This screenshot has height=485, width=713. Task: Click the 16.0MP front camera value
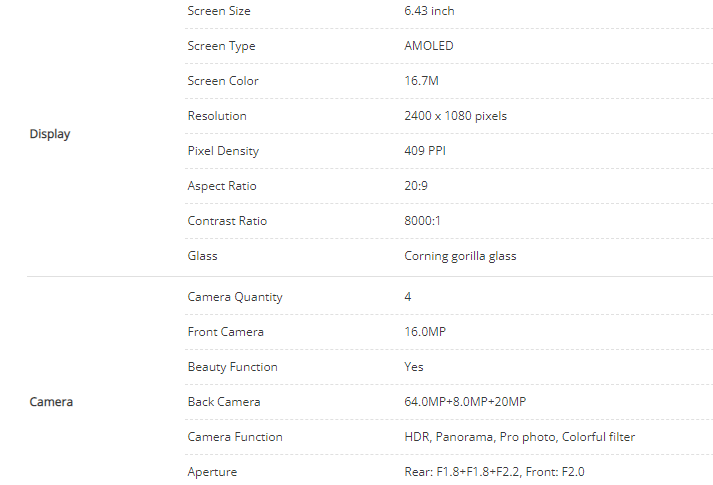[425, 332]
